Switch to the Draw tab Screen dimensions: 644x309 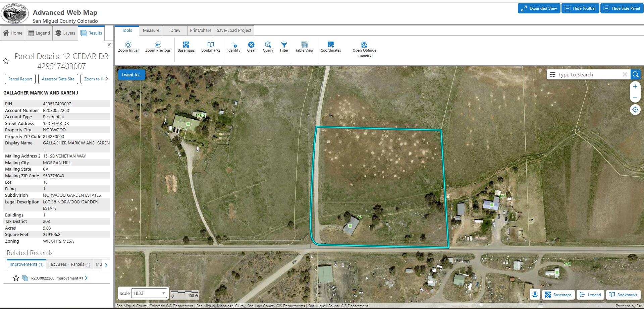(175, 30)
